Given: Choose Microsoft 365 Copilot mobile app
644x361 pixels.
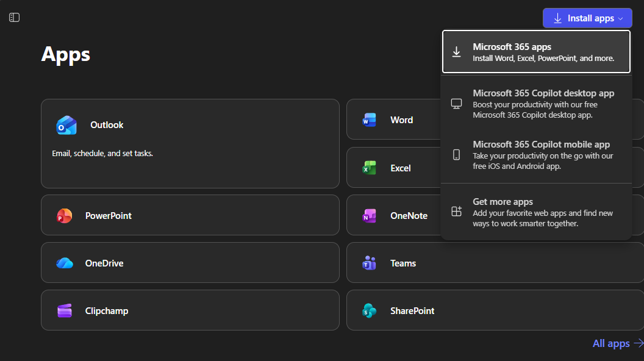Looking at the screenshot, I should [x=537, y=155].
